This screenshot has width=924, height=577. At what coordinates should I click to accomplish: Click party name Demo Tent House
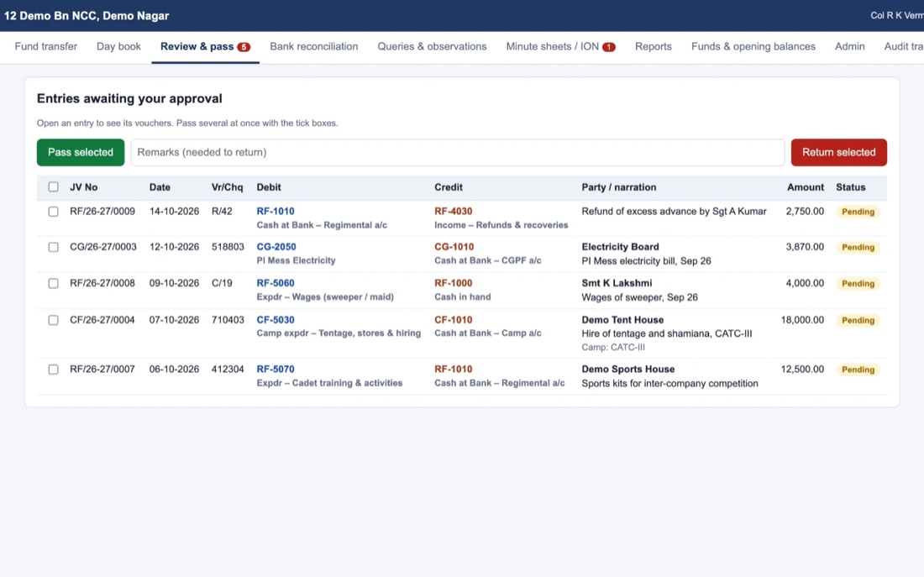pos(622,319)
